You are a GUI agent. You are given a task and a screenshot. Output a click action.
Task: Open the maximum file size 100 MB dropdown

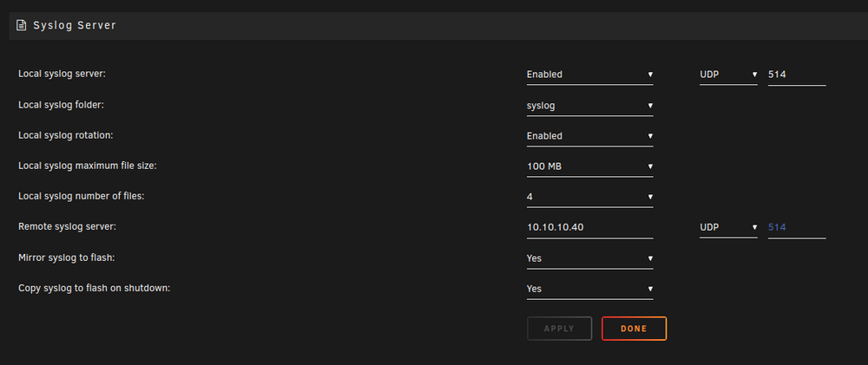589,166
